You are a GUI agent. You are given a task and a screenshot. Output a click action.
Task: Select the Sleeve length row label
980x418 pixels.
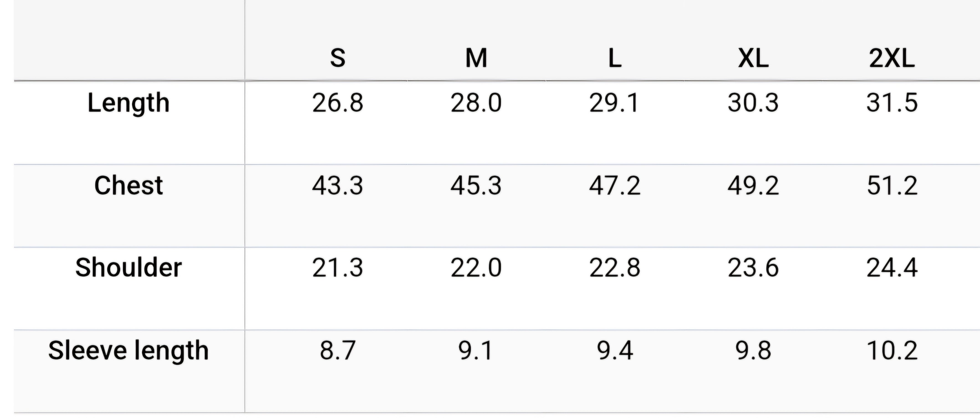tap(129, 350)
